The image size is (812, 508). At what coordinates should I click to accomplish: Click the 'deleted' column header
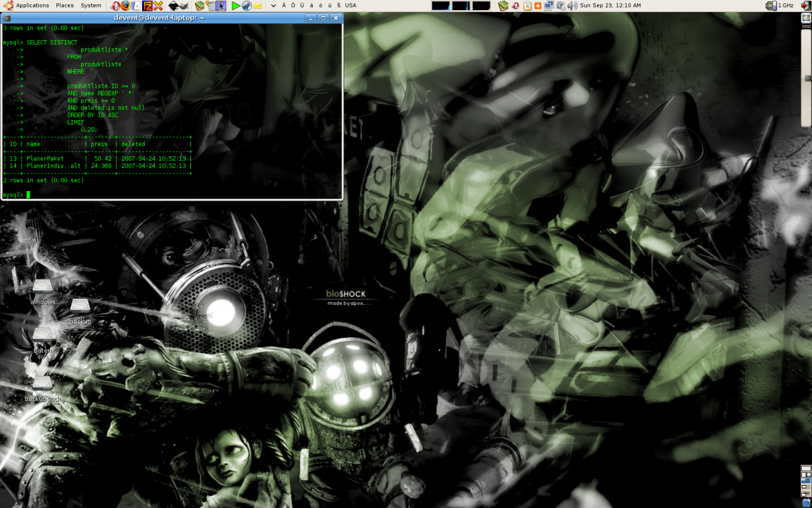133,144
